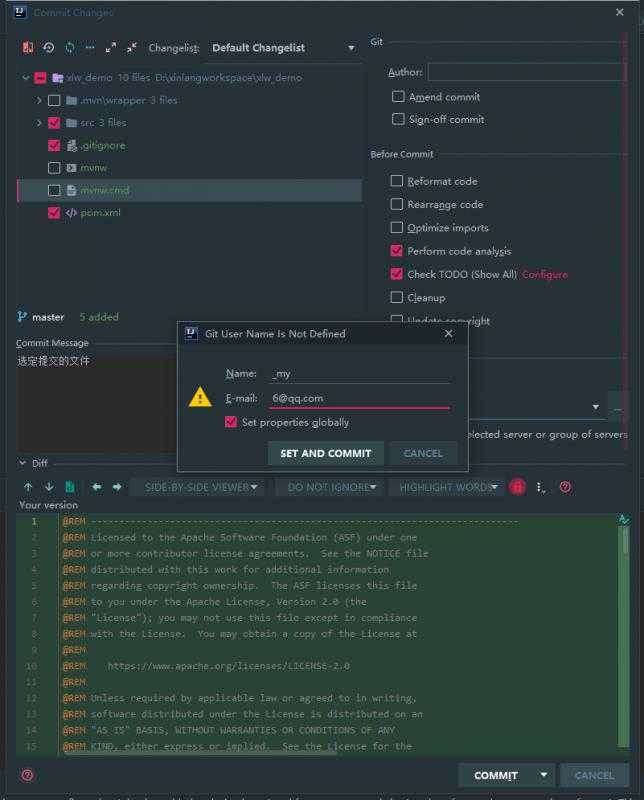
Task: Collapse all items in the changes tree
Action: tap(130, 48)
